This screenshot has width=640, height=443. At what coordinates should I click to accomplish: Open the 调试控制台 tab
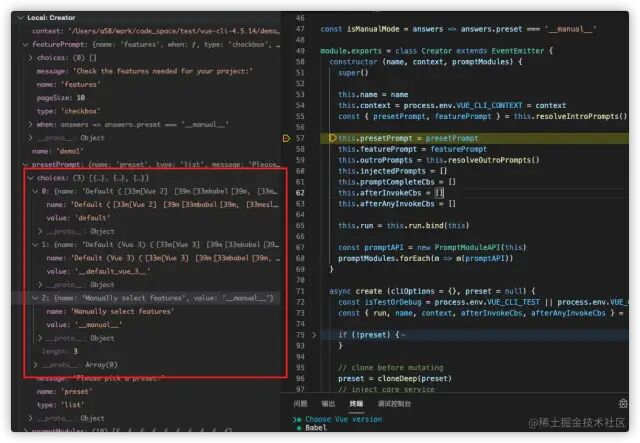[394, 404]
